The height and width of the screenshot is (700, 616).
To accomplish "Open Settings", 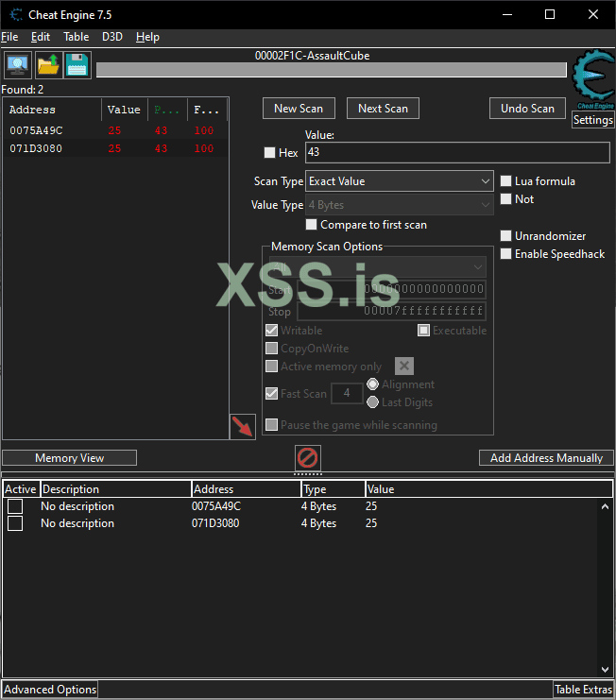I will tap(593, 120).
